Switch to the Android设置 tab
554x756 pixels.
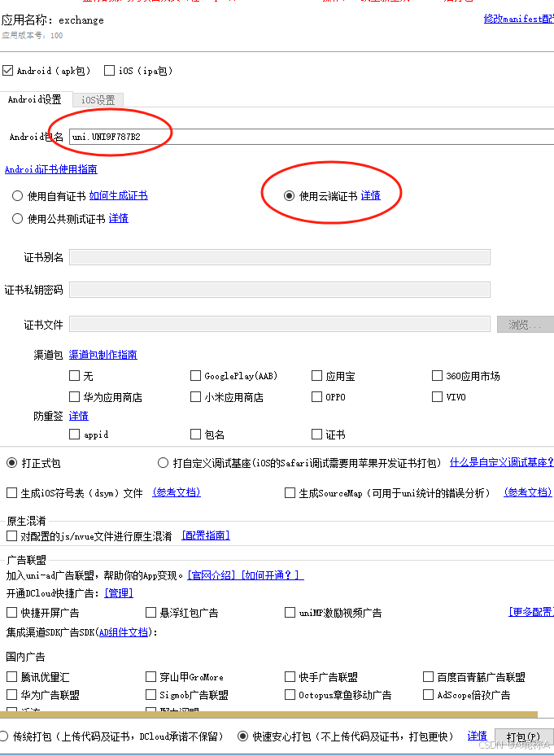click(x=35, y=99)
